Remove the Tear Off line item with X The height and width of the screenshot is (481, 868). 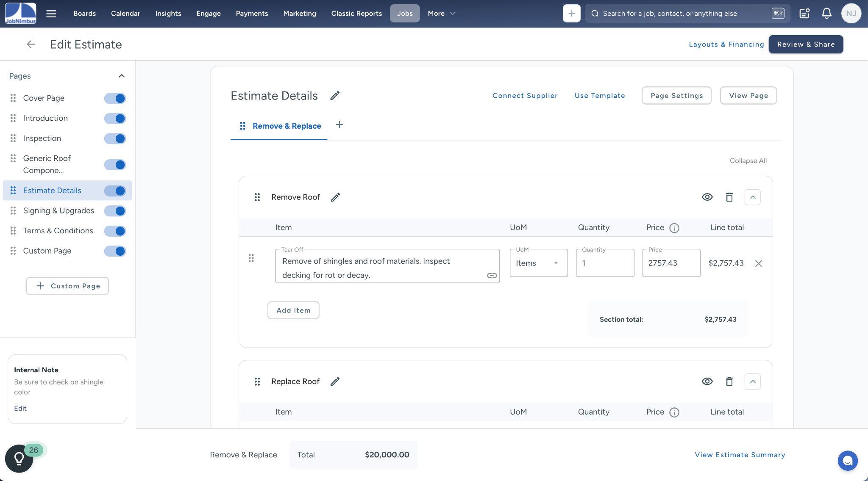[x=758, y=263]
